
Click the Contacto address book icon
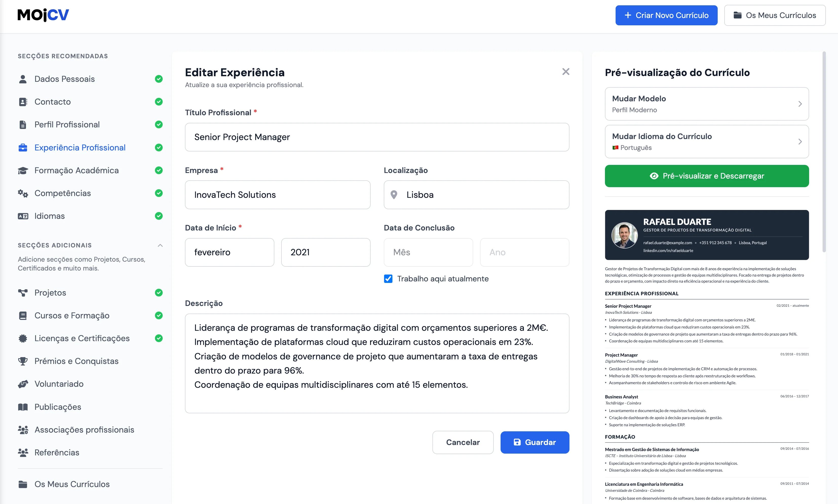tap(23, 102)
